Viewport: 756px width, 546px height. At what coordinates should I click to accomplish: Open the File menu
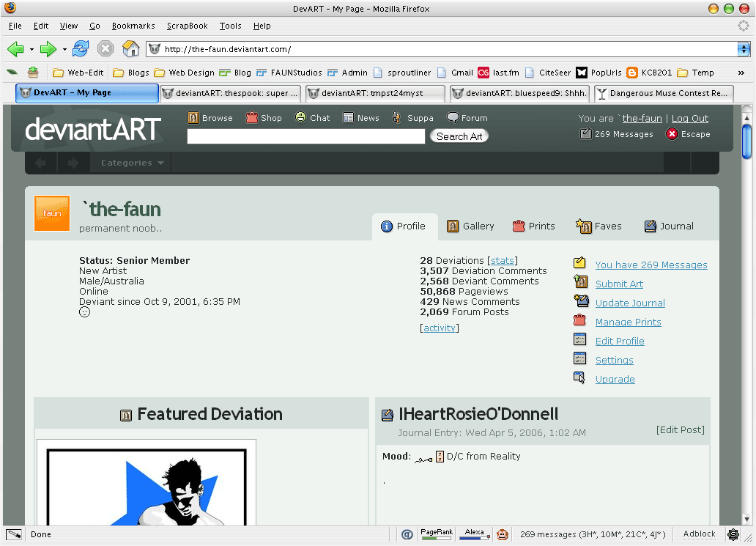tap(15, 26)
